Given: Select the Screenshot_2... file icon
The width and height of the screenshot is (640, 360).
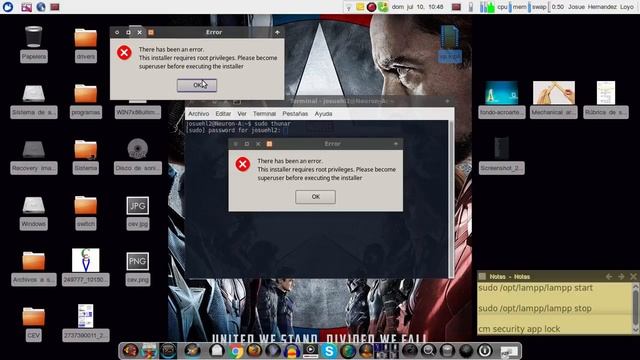Looking at the screenshot, I should click(502, 148).
